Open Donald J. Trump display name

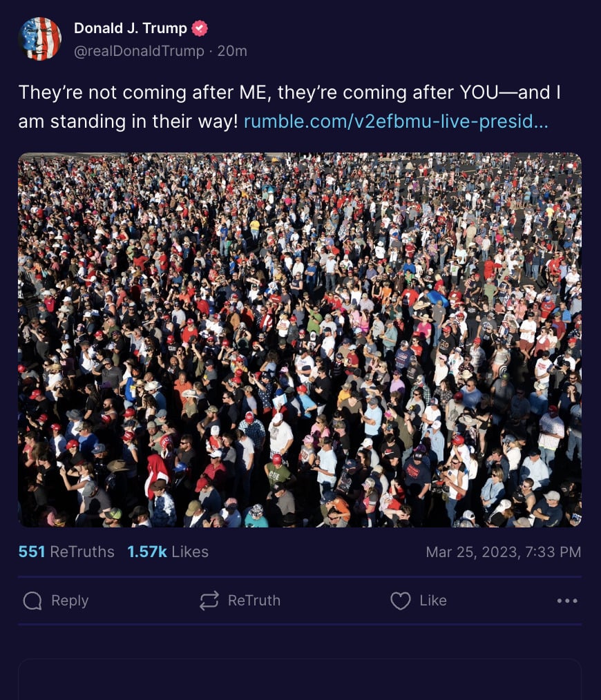point(131,28)
